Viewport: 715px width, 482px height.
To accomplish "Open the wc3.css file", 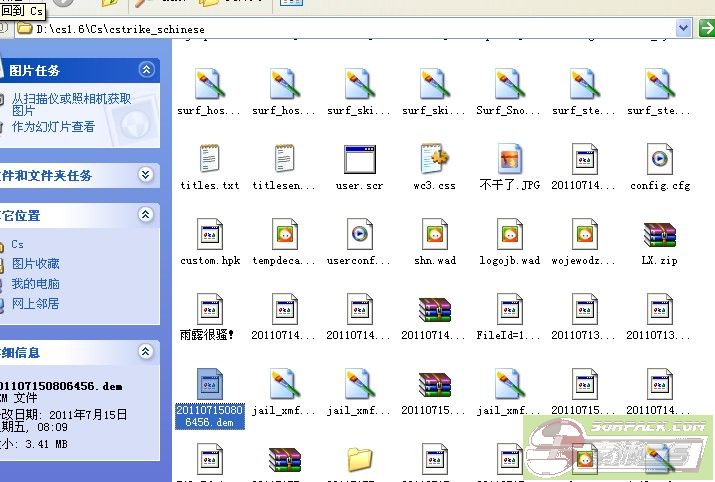I will 434,160.
